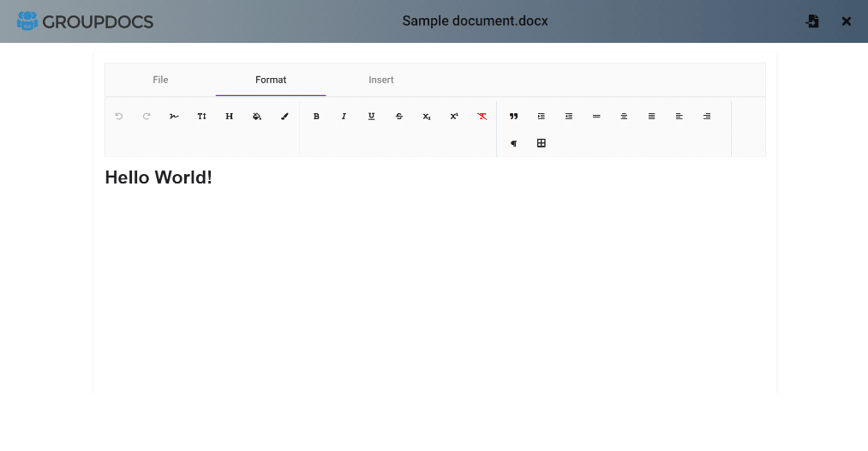The image size is (868, 451).
Task: Click the download document button in header
Action: (x=812, y=21)
